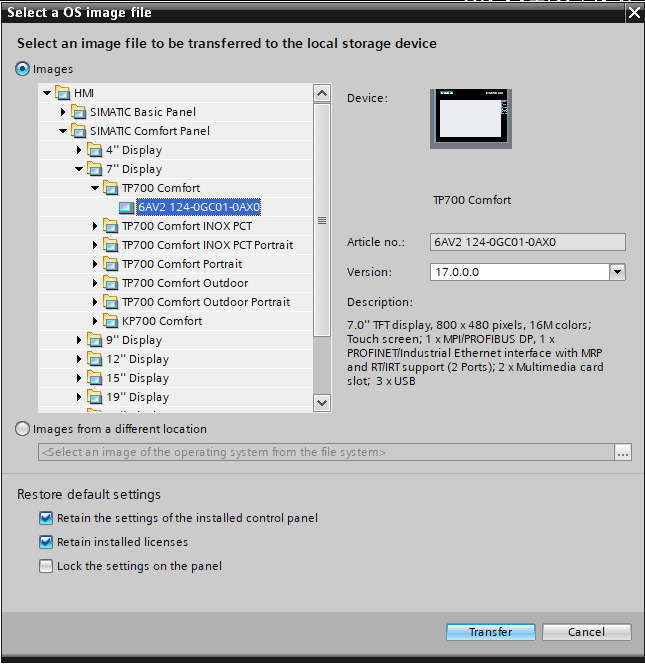Image resolution: width=645 pixels, height=664 pixels.
Task: Collapse the 7'' Display node
Action: point(79,169)
